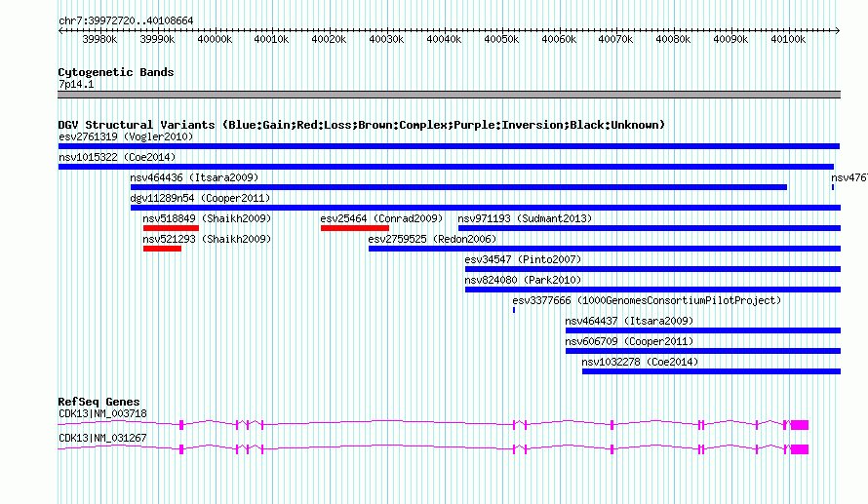
Task: Click the red loss bar under nsv518849
Action: (x=171, y=228)
